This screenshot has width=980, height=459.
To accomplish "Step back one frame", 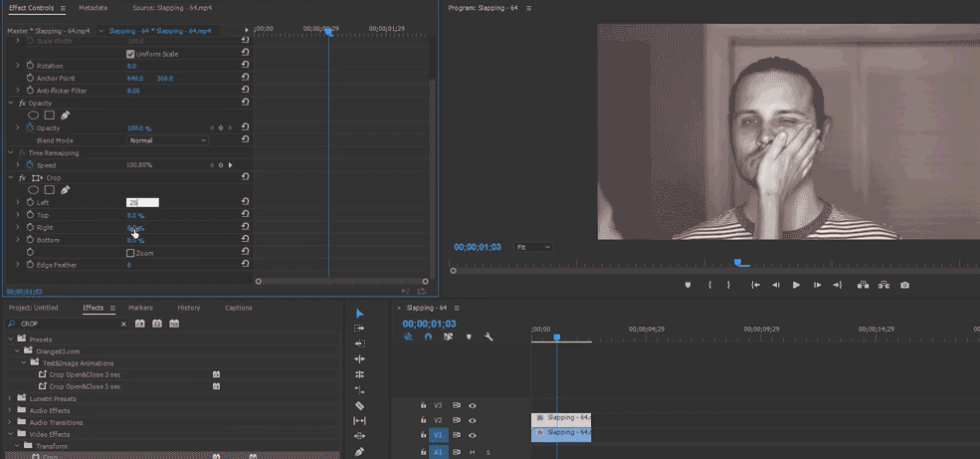I will pos(776,285).
